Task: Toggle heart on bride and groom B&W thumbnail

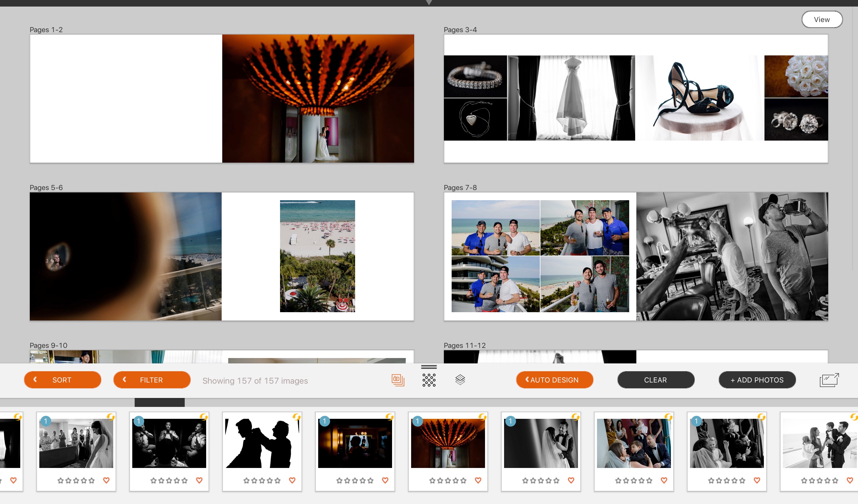Action: tap(571, 480)
